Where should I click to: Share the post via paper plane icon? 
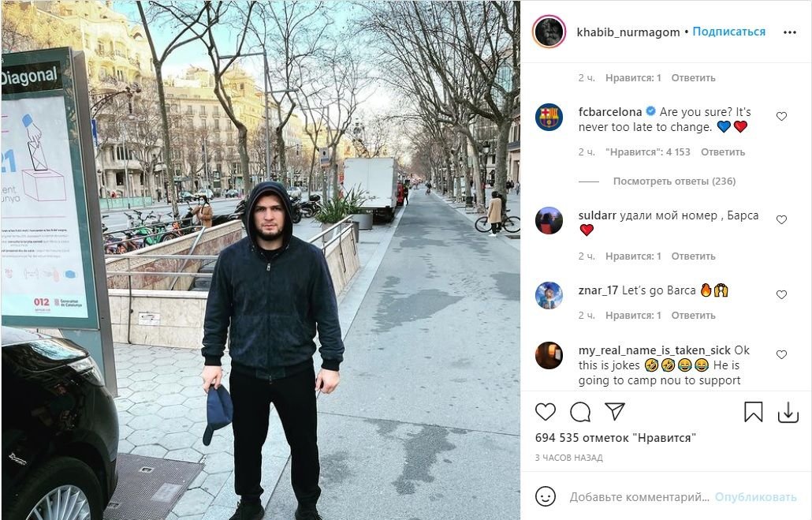click(x=615, y=412)
